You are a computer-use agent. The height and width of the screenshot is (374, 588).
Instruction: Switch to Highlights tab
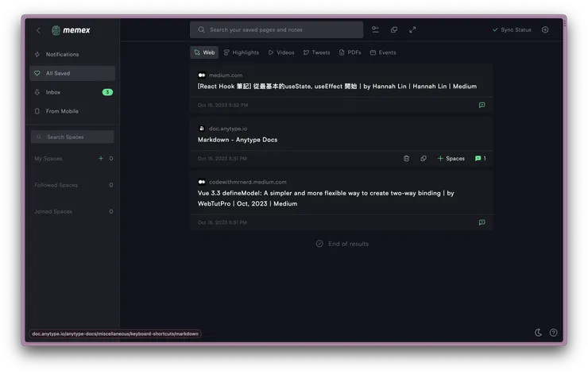[x=242, y=52]
